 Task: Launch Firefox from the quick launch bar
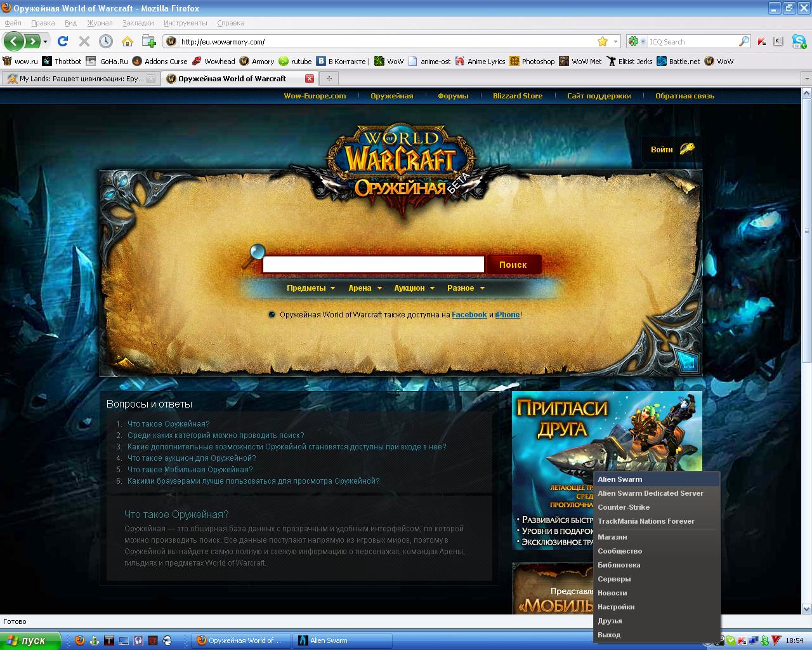tap(79, 640)
